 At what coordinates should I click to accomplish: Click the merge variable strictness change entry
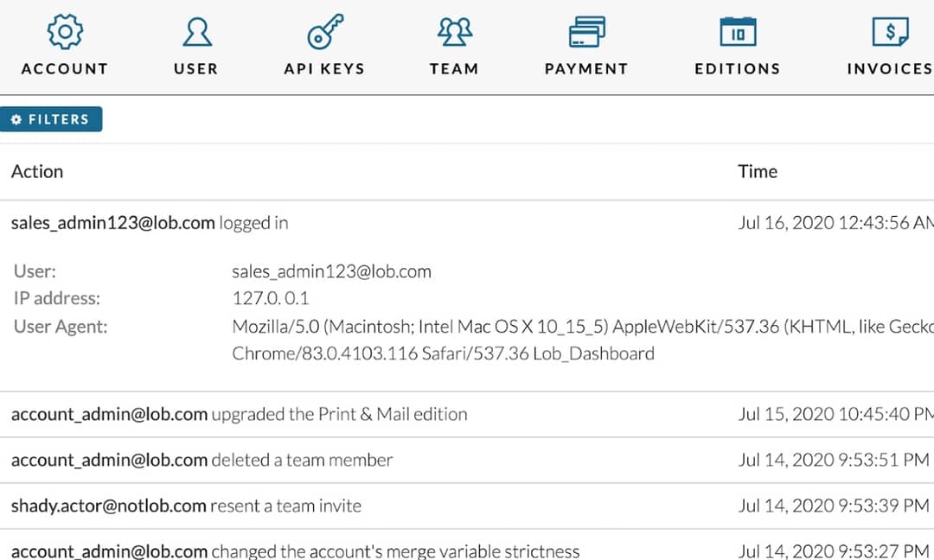click(296, 551)
